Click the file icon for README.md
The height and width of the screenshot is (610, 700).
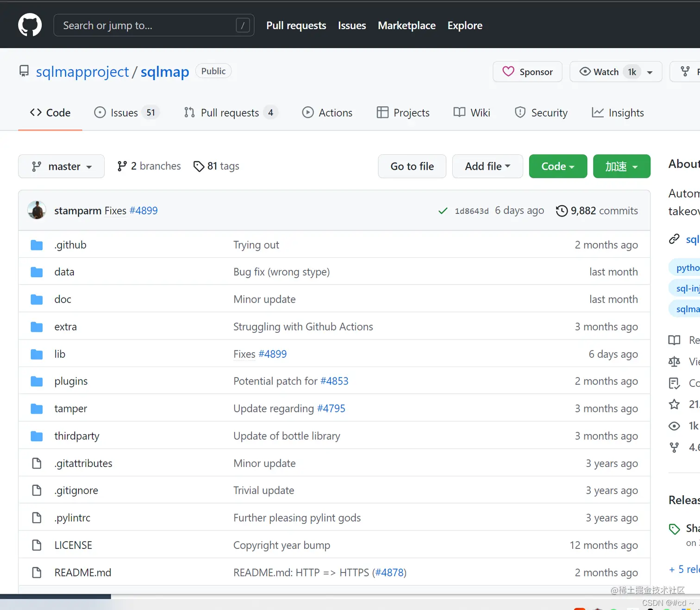coord(37,573)
